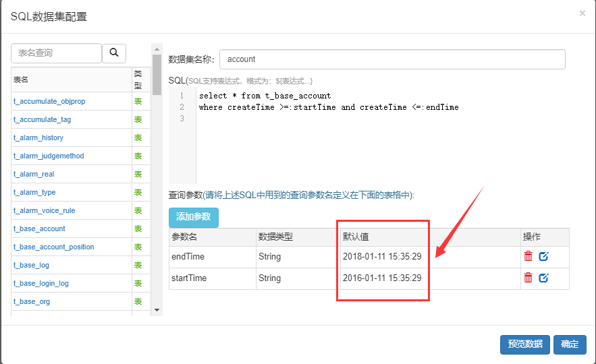Edit the endTime parameter
Image resolution: width=596 pixels, height=364 pixels.
(x=543, y=256)
